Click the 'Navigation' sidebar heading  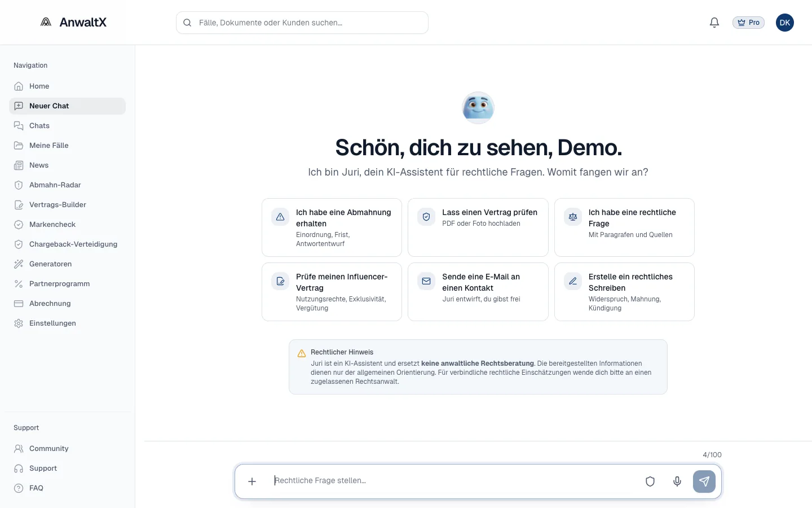[x=30, y=65]
